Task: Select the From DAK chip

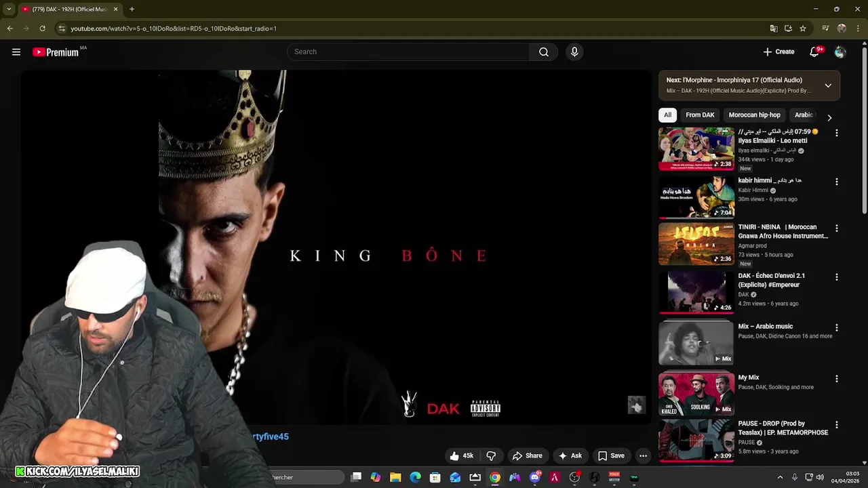Action: click(700, 115)
